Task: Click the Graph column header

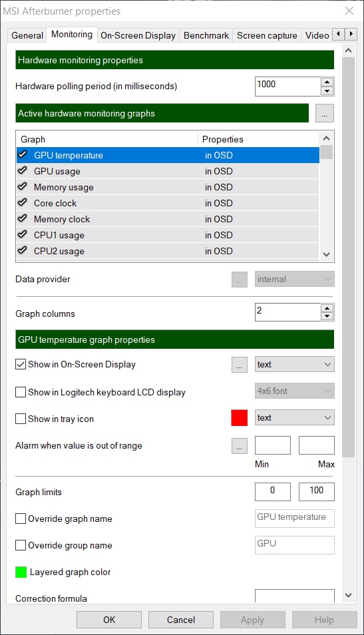Action: [x=107, y=139]
